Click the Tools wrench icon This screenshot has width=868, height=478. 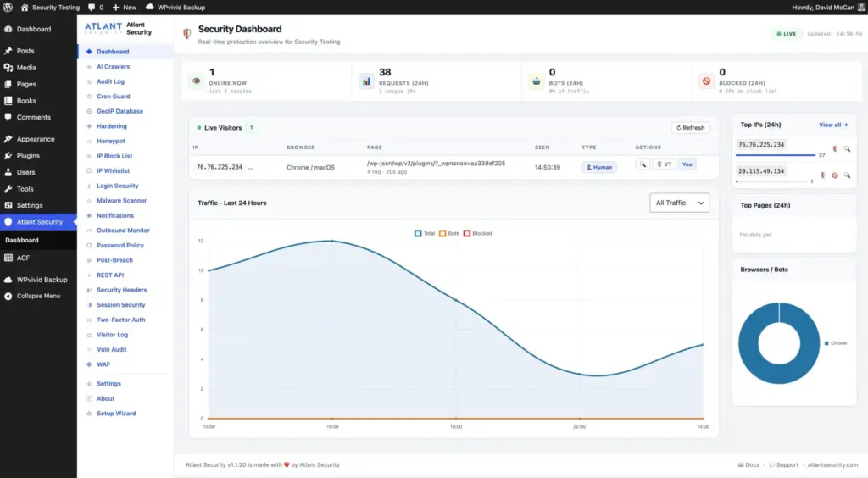coord(8,189)
